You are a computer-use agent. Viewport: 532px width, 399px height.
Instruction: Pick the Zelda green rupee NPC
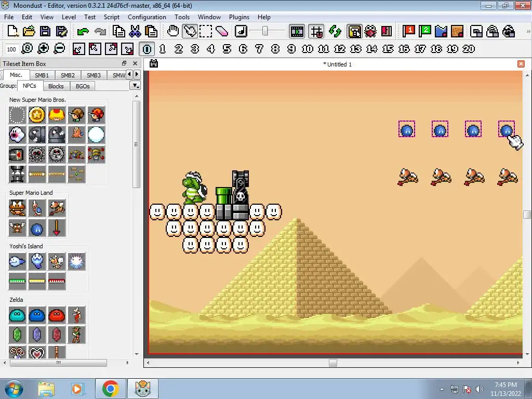coord(17,335)
